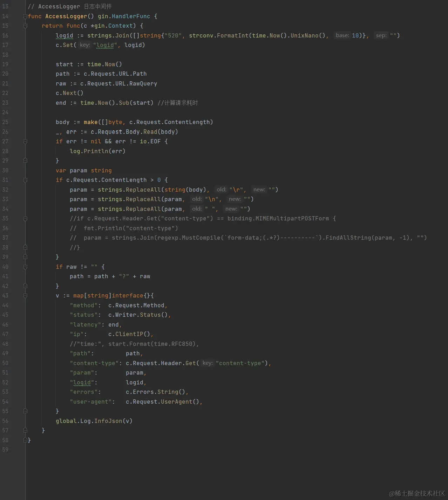Click the "logid" map key on line 52
This screenshot has width=448, height=500.
point(82,383)
